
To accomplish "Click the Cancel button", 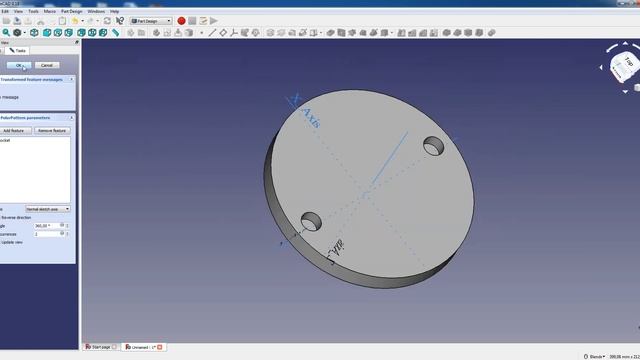I will (47, 65).
